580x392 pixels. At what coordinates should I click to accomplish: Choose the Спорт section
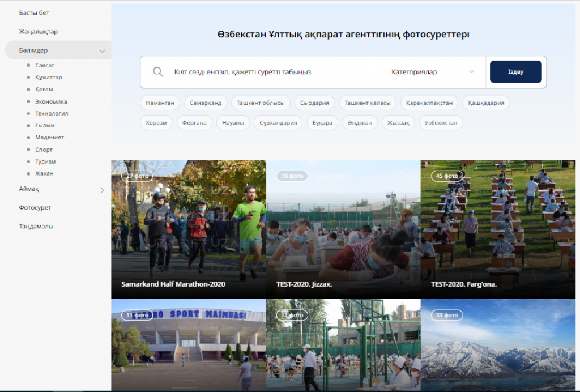pos(44,150)
